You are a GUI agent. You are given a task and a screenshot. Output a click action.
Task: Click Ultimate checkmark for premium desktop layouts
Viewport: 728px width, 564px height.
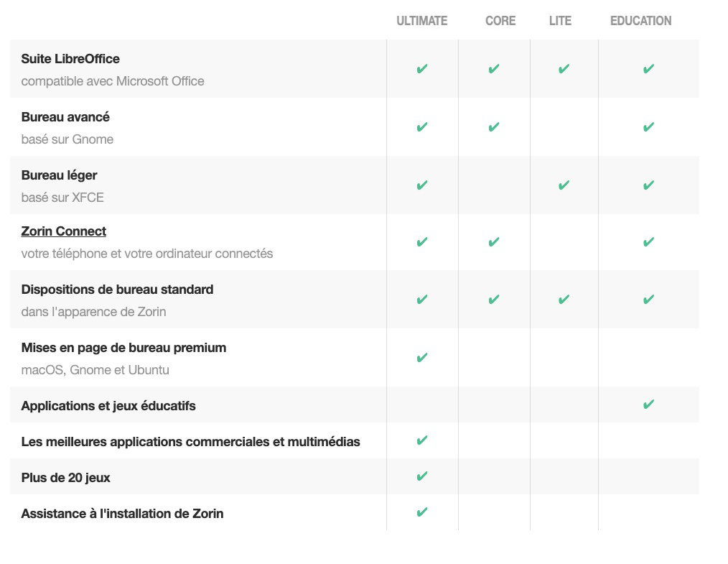coord(422,358)
